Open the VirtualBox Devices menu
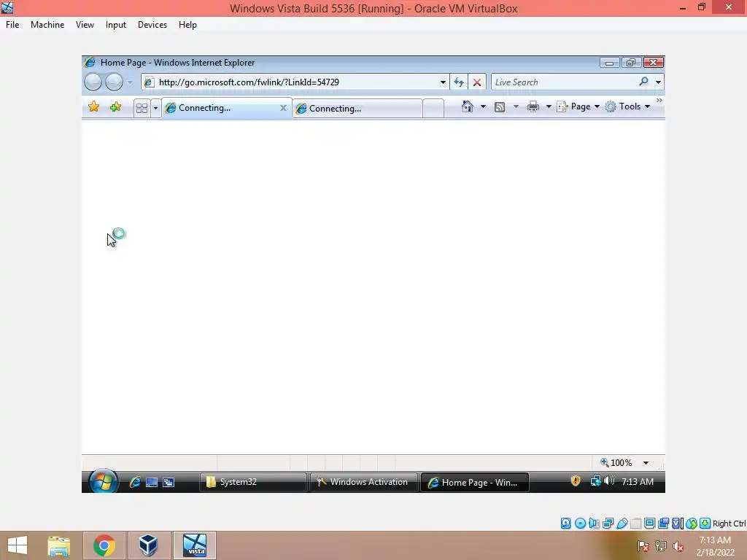This screenshot has height=560, width=747. click(x=152, y=25)
